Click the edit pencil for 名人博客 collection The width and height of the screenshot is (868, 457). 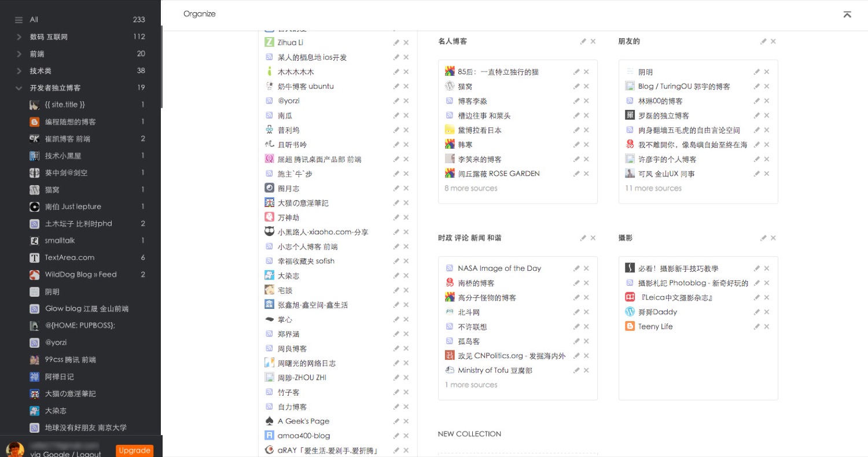583,42
